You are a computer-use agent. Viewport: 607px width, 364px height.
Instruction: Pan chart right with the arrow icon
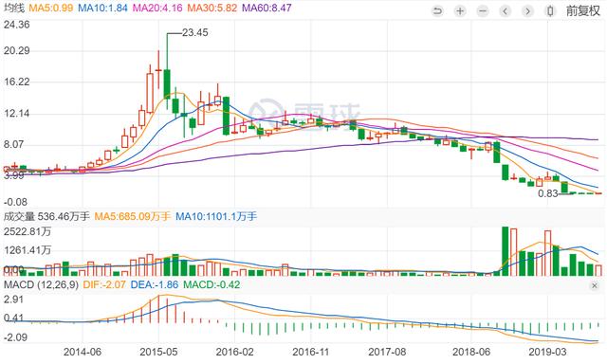point(527,10)
